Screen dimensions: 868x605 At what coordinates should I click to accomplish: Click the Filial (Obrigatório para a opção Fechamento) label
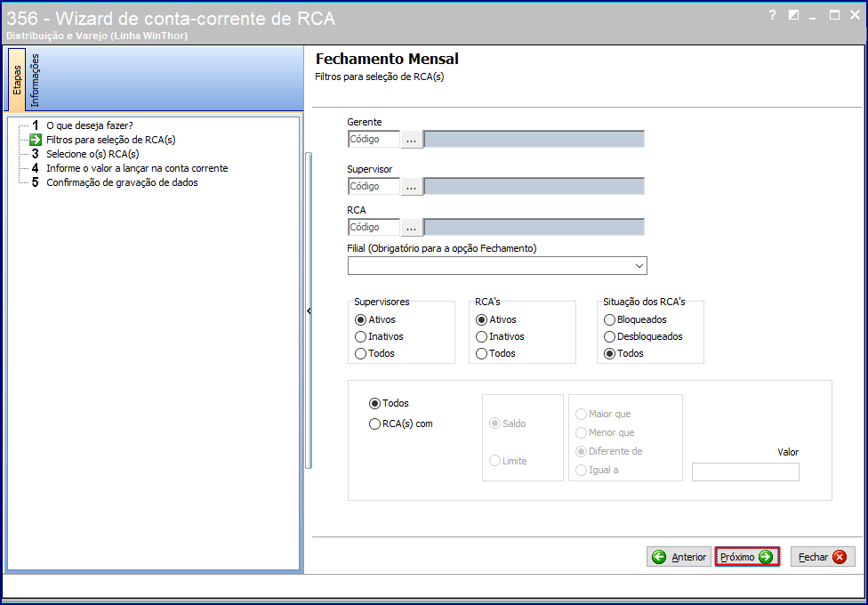tap(442, 248)
